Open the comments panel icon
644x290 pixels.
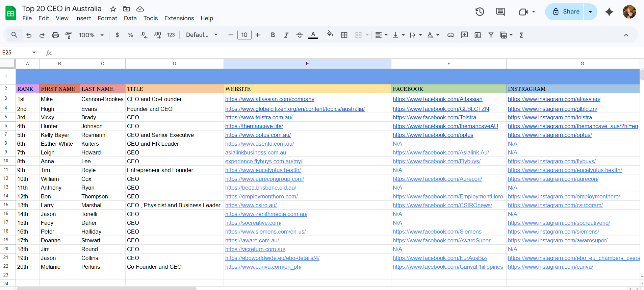point(500,12)
